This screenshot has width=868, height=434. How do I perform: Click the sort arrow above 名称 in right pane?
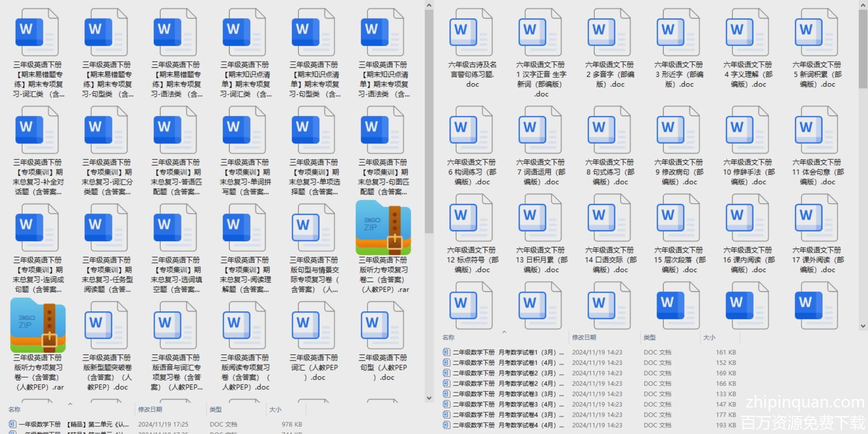pos(504,332)
